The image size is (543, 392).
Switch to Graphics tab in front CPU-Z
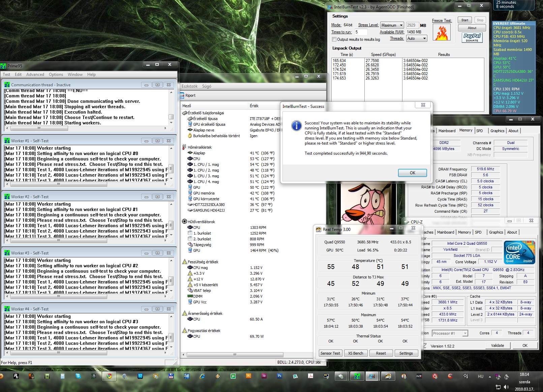tap(496, 232)
